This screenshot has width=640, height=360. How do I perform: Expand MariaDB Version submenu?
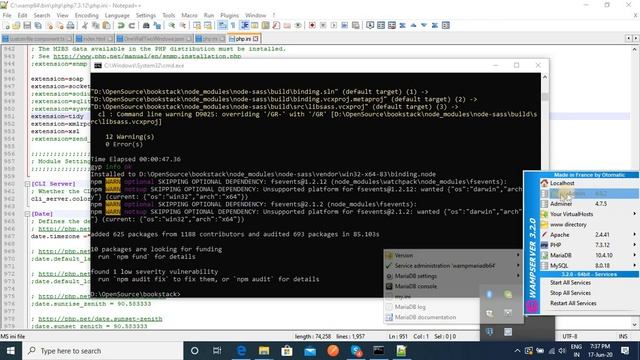[453, 255]
